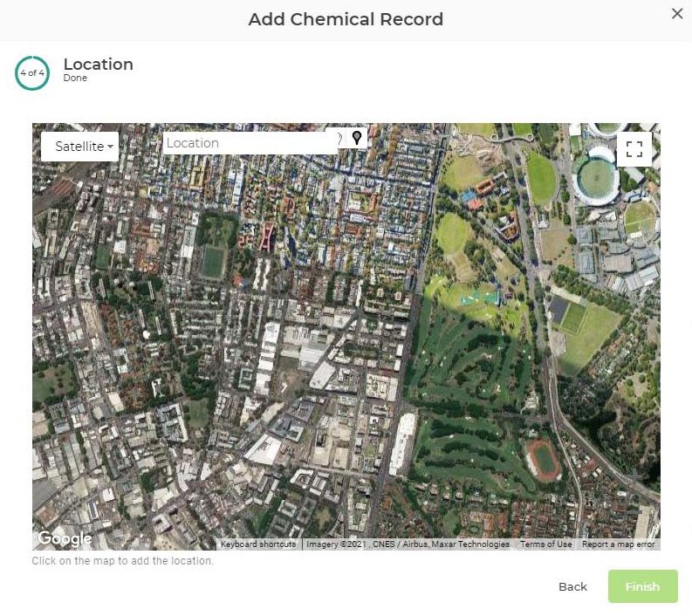Go Back to the previous step

click(x=572, y=586)
